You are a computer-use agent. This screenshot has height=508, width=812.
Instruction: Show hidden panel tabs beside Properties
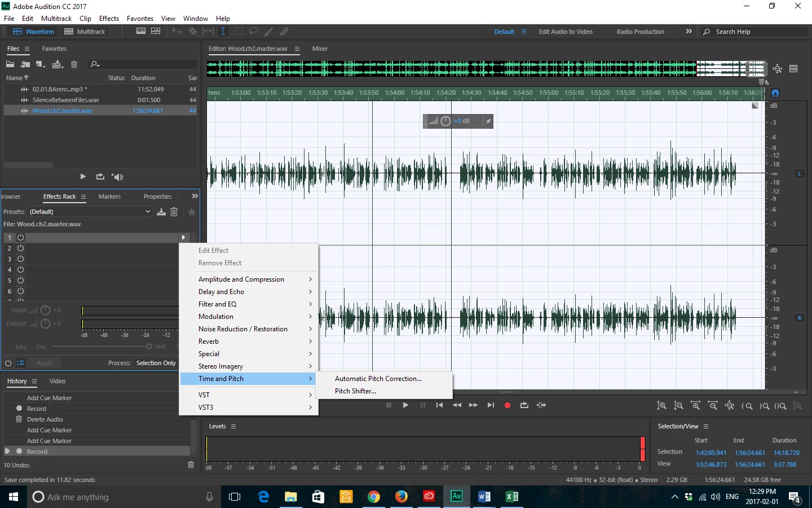pyautogui.click(x=195, y=196)
